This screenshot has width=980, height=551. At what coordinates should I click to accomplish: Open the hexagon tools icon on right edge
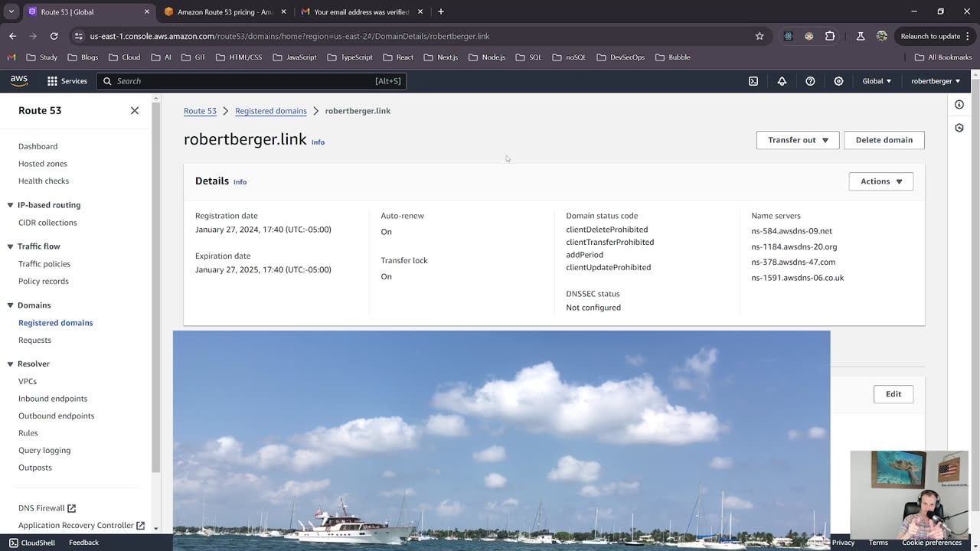pyautogui.click(x=959, y=128)
